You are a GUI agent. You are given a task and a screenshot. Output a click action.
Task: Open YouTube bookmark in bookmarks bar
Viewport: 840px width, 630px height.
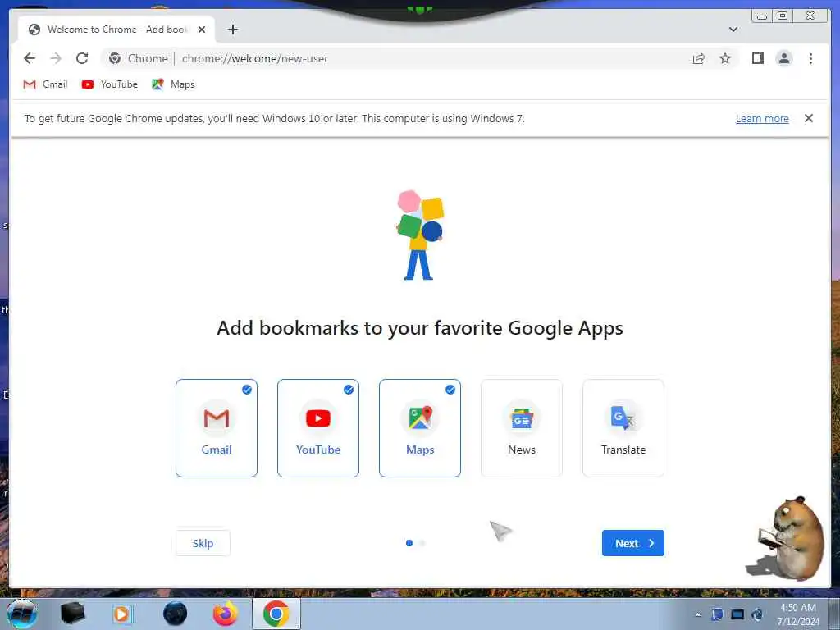point(110,84)
